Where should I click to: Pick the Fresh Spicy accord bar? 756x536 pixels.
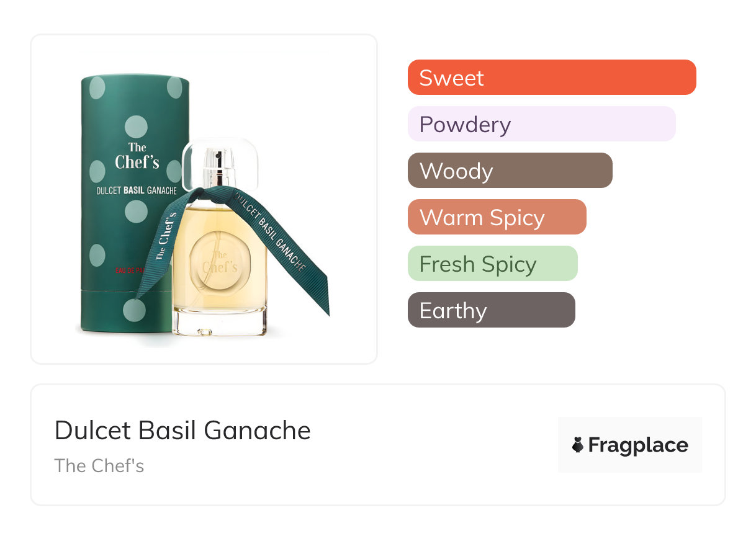pos(492,264)
